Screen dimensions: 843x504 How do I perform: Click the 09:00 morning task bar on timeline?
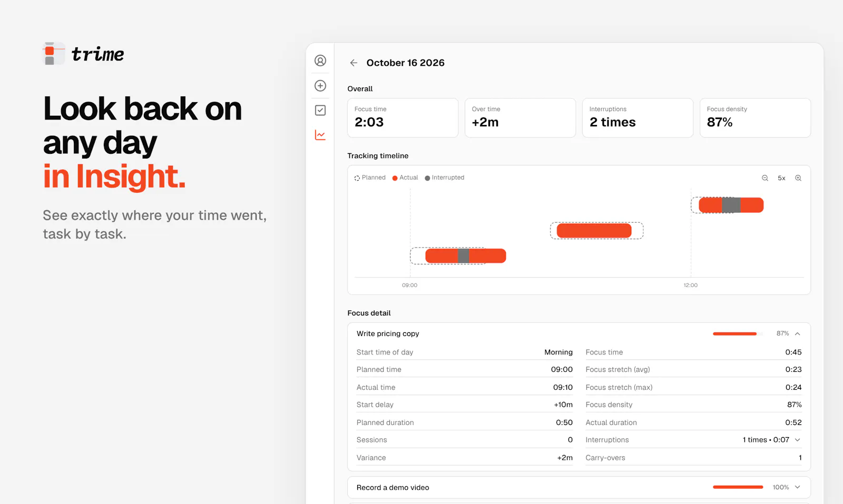[466, 256]
